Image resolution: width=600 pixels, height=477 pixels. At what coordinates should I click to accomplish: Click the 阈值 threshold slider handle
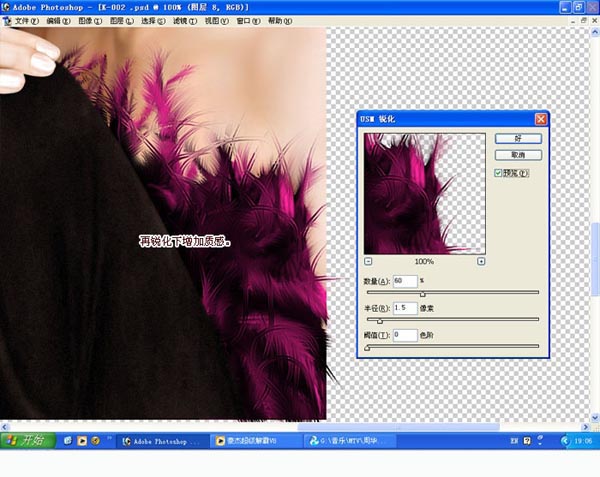click(367, 348)
